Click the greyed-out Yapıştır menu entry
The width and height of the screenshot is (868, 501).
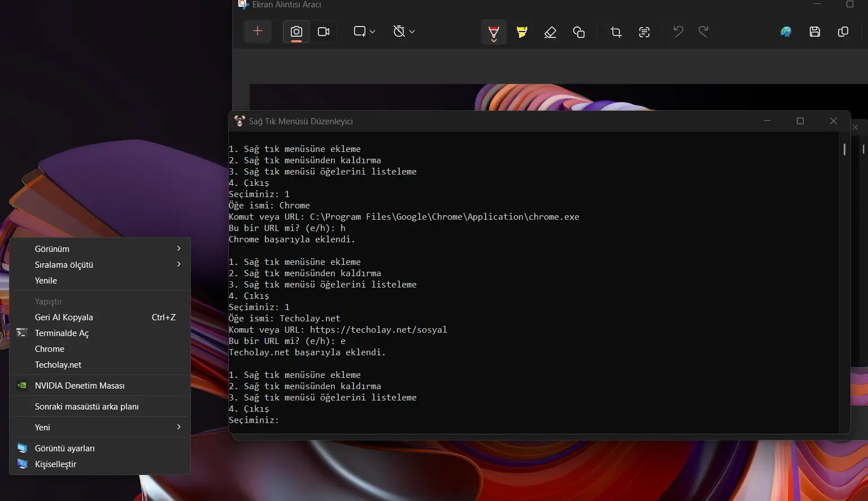tap(100, 301)
